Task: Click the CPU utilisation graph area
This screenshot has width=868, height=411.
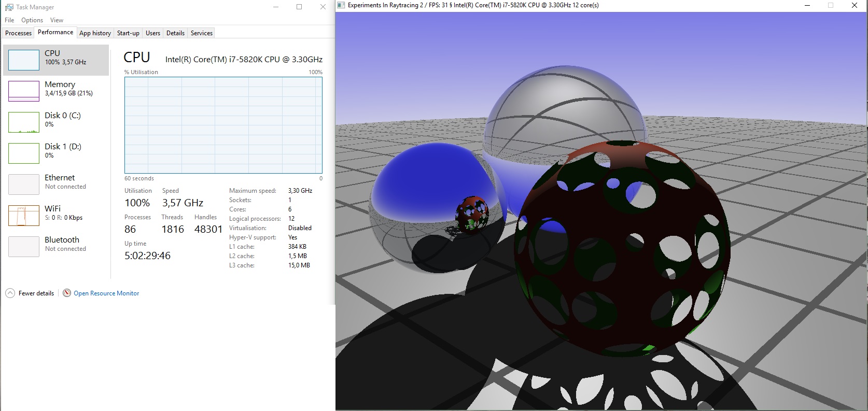Action: (223, 125)
